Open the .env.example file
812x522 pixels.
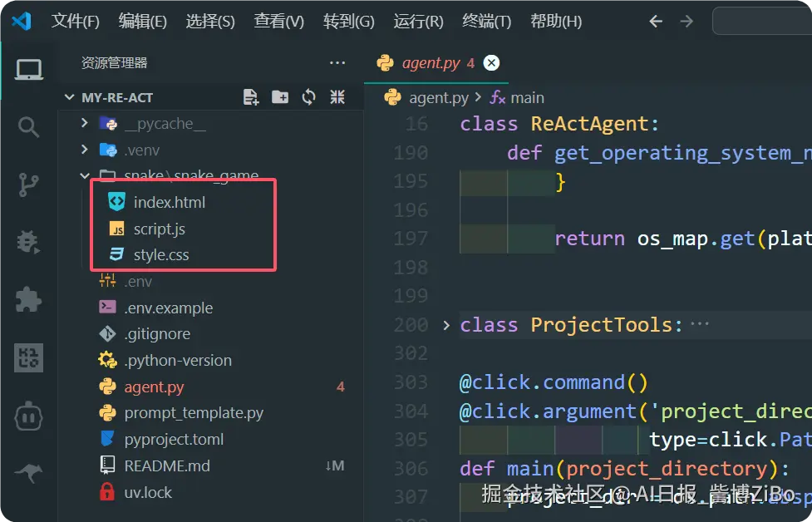(169, 308)
